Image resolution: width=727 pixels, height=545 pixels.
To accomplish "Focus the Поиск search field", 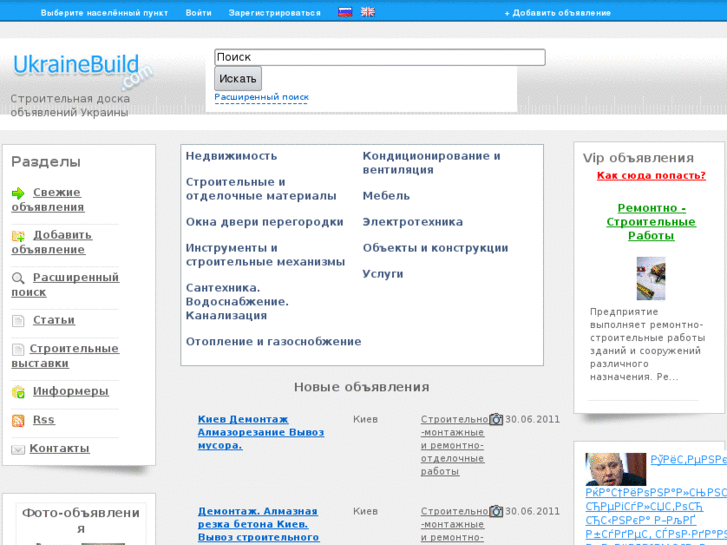I will [380, 58].
